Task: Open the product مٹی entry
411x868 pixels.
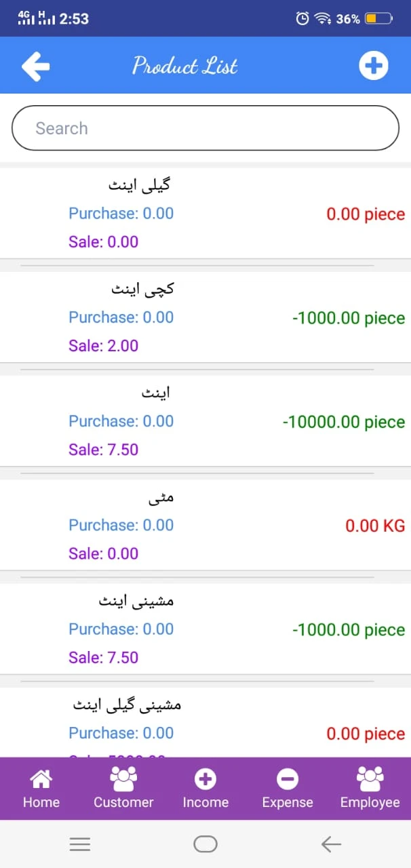Action: point(161,497)
